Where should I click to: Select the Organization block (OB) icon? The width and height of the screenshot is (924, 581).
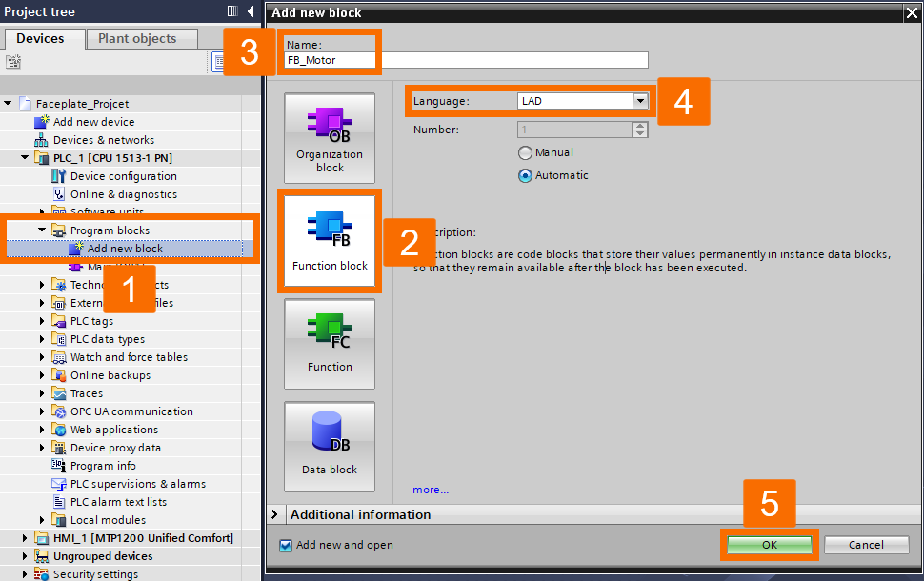(329, 138)
